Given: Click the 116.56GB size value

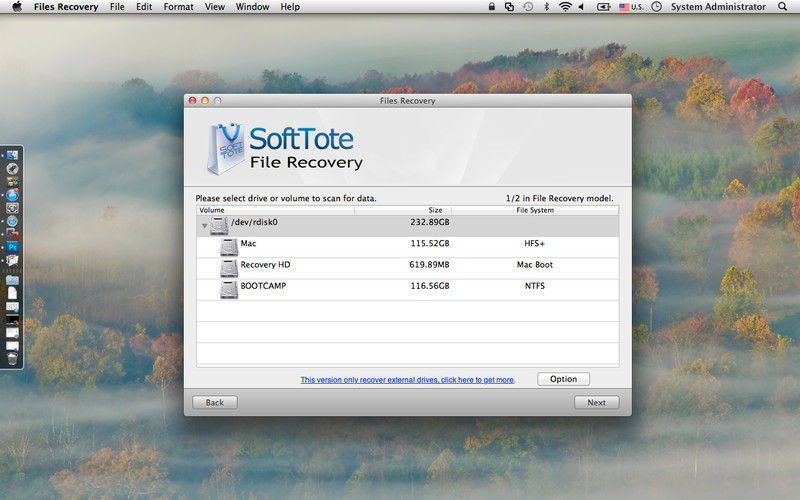Looking at the screenshot, I should (430, 286).
